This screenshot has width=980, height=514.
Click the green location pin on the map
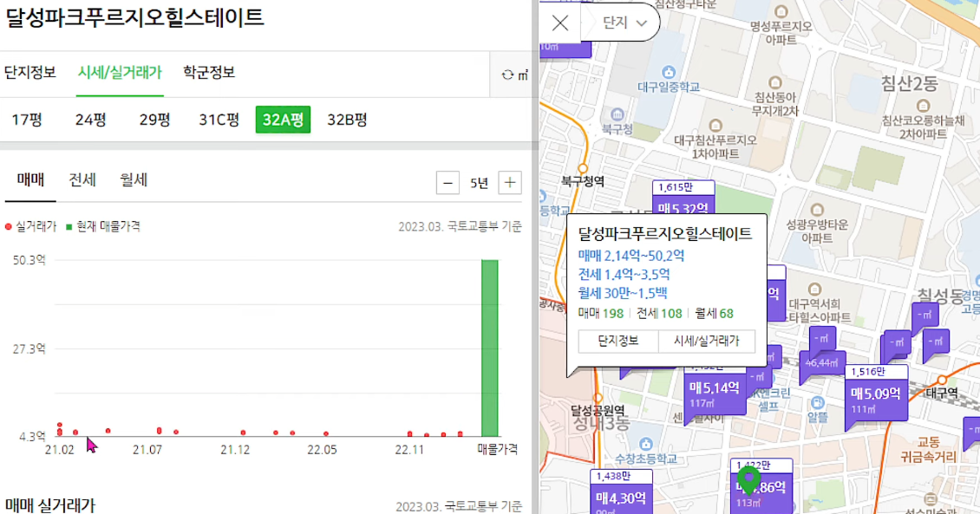[748, 481]
